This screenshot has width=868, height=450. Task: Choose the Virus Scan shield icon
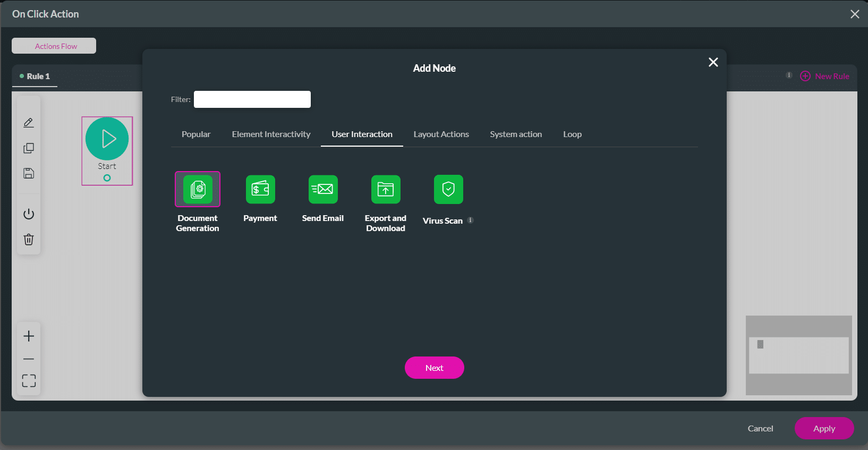448,189
